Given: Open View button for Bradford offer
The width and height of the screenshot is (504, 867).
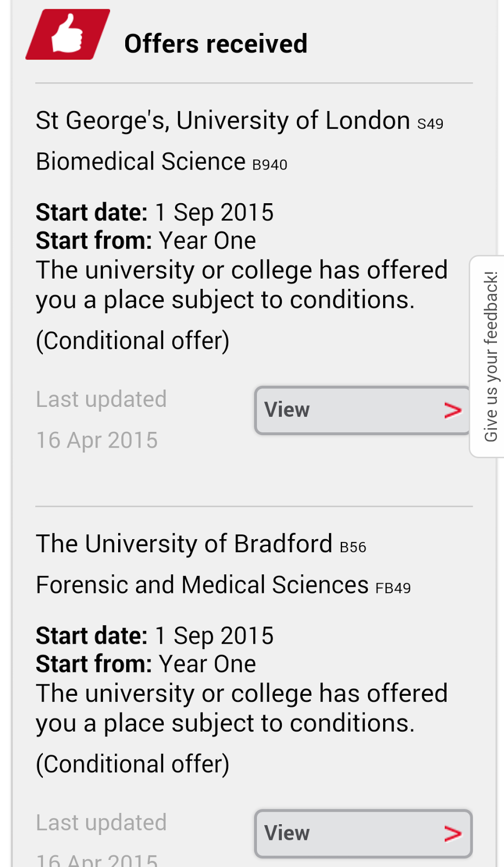Looking at the screenshot, I should [x=363, y=833].
